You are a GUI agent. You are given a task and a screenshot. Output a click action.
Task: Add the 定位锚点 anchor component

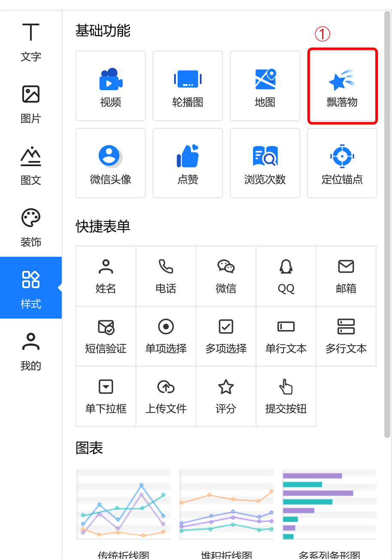coord(342,163)
